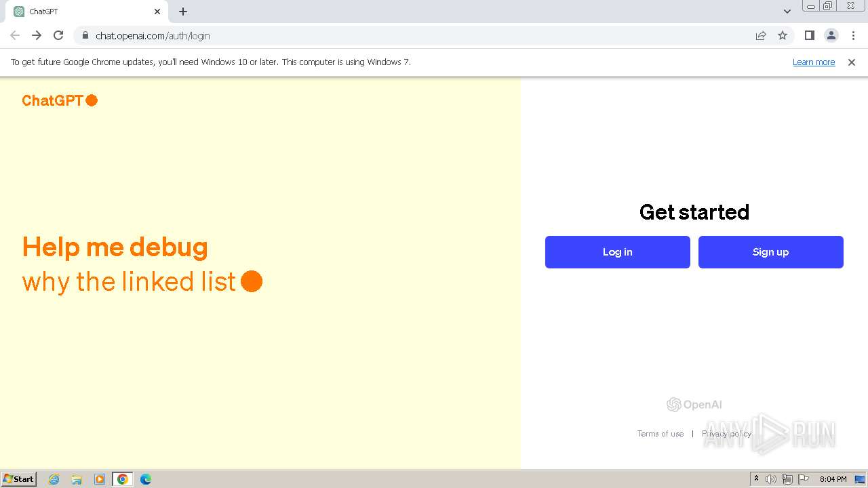Open File Explorer from taskbar

(77, 479)
